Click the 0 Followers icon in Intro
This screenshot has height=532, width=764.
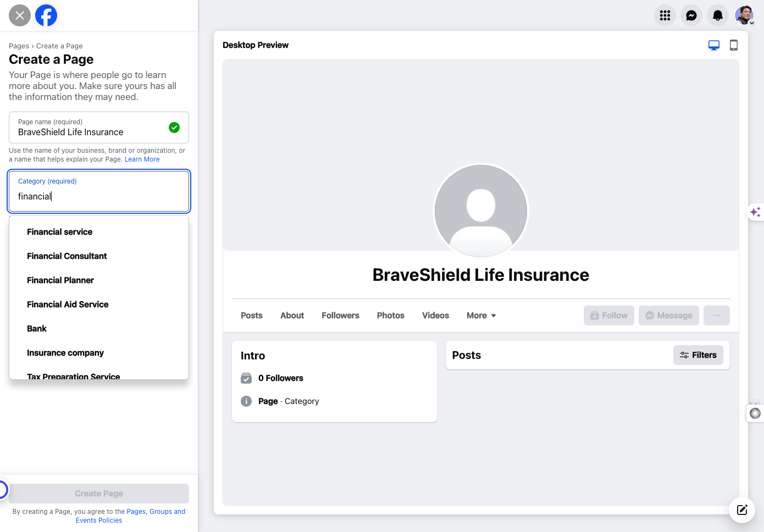pyautogui.click(x=246, y=378)
